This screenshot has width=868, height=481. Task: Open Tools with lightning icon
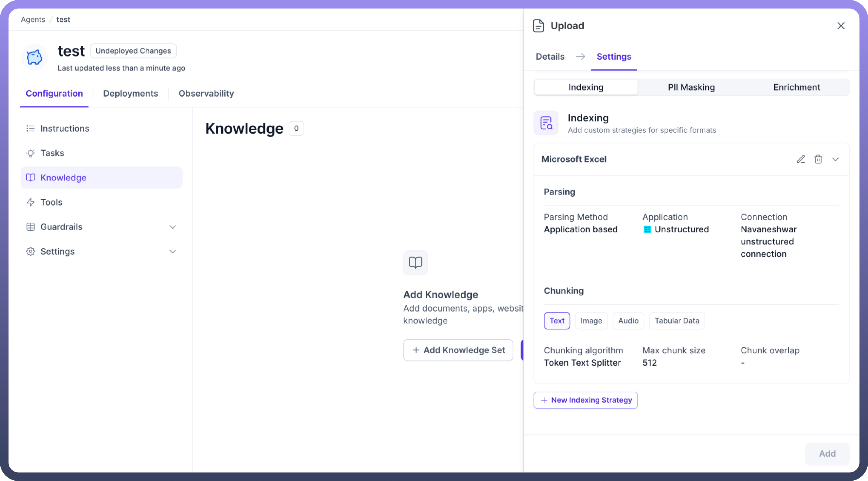[x=51, y=202]
